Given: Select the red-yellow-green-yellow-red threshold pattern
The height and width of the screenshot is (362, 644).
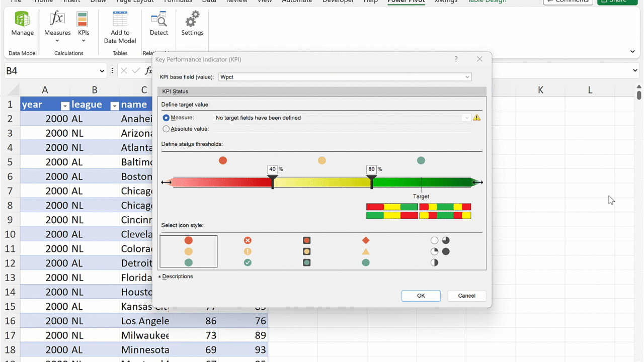Looking at the screenshot, I should pos(445,207).
